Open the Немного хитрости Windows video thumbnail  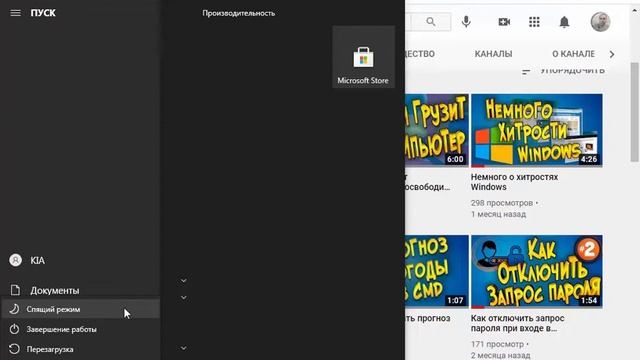(x=536, y=130)
